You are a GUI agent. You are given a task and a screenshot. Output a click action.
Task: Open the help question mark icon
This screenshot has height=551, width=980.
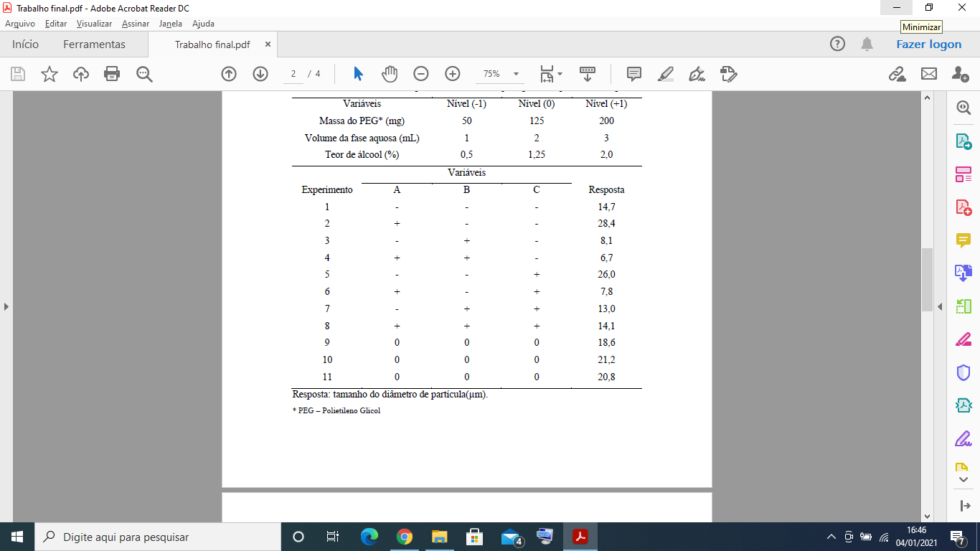pos(837,44)
